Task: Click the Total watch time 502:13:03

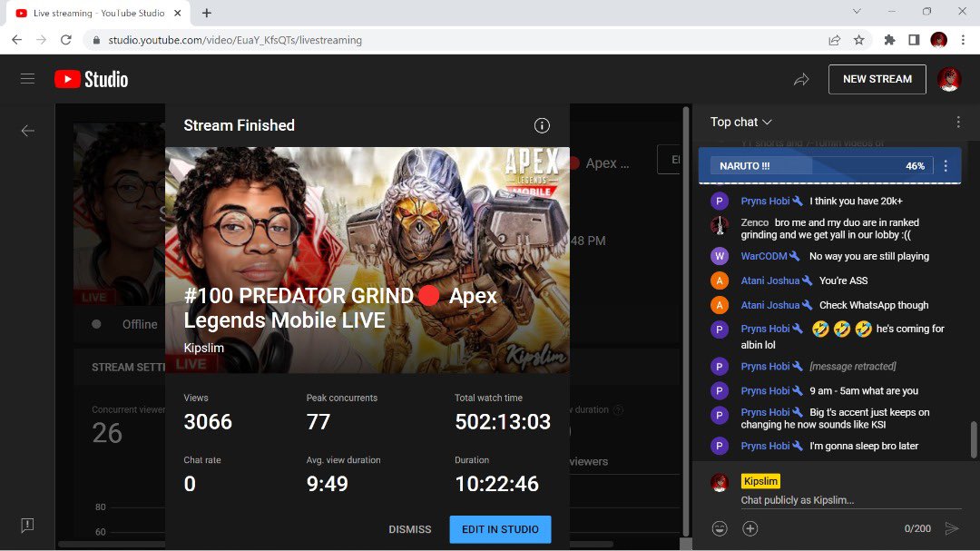Action: (503, 422)
